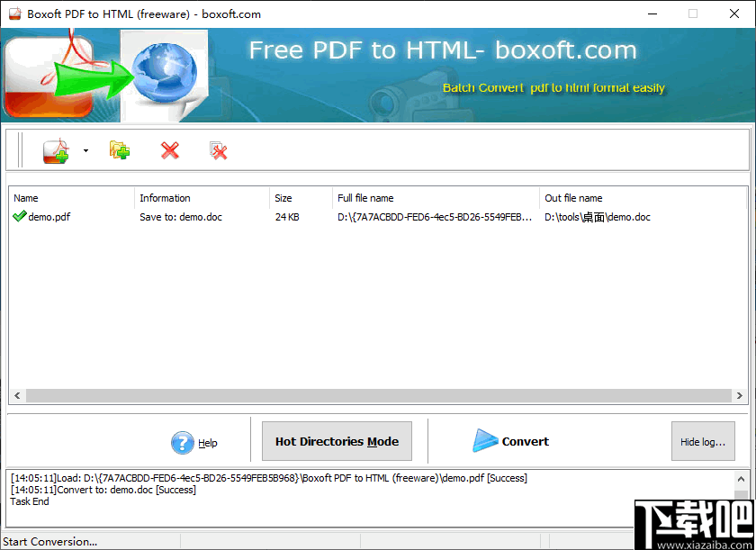Viewport: 756px width, 550px height.
Task: Click the green checkmark next to demo.pdf
Action: tap(17, 217)
